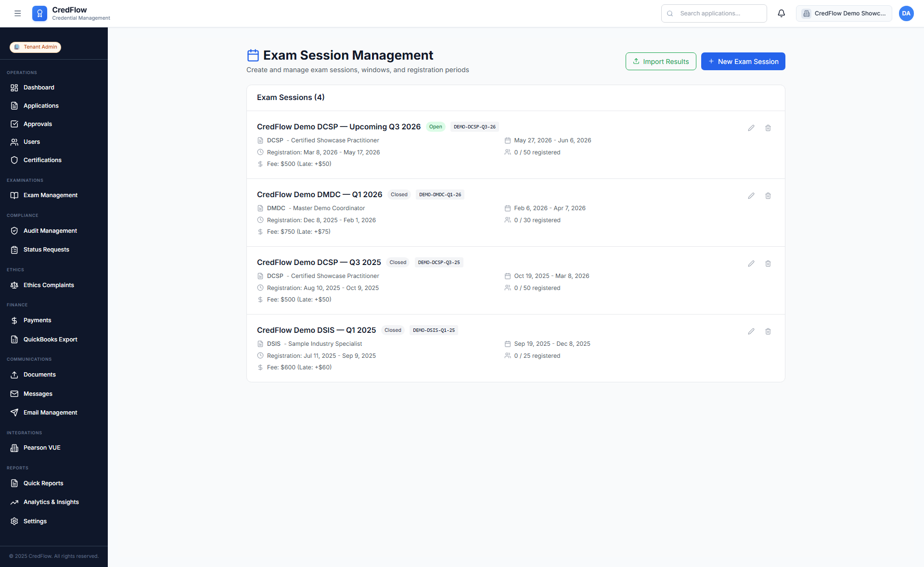This screenshot has width=924, height=567.
Task: Click the Settings gear icon
Action: tap(14, 521)
